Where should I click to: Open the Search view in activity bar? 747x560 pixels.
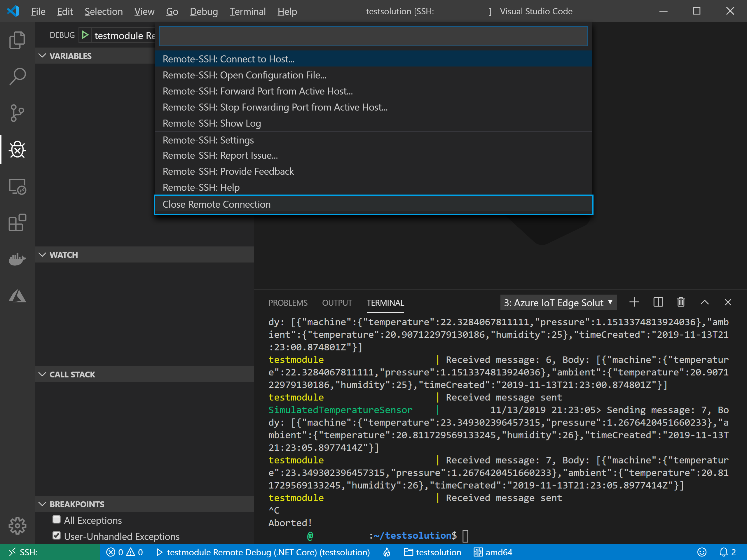click(17, 76)
